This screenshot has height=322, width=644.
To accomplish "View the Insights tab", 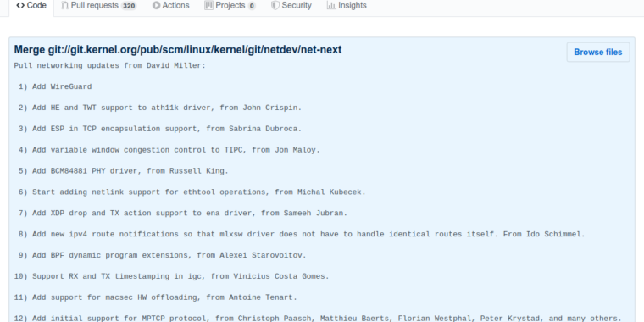I will (347, 6).
